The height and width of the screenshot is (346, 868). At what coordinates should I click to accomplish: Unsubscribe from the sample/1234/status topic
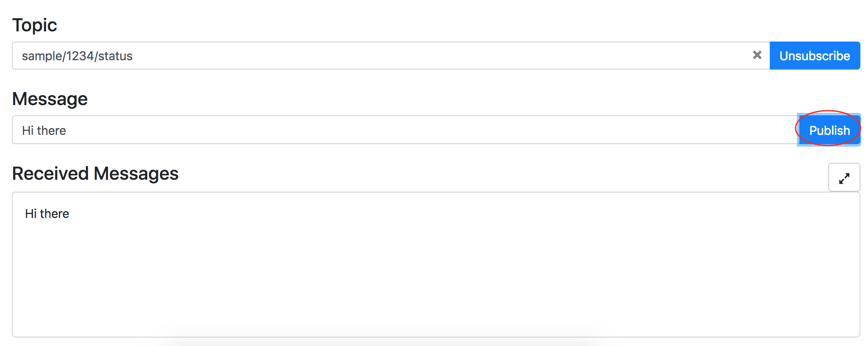(x=815, y=56)
